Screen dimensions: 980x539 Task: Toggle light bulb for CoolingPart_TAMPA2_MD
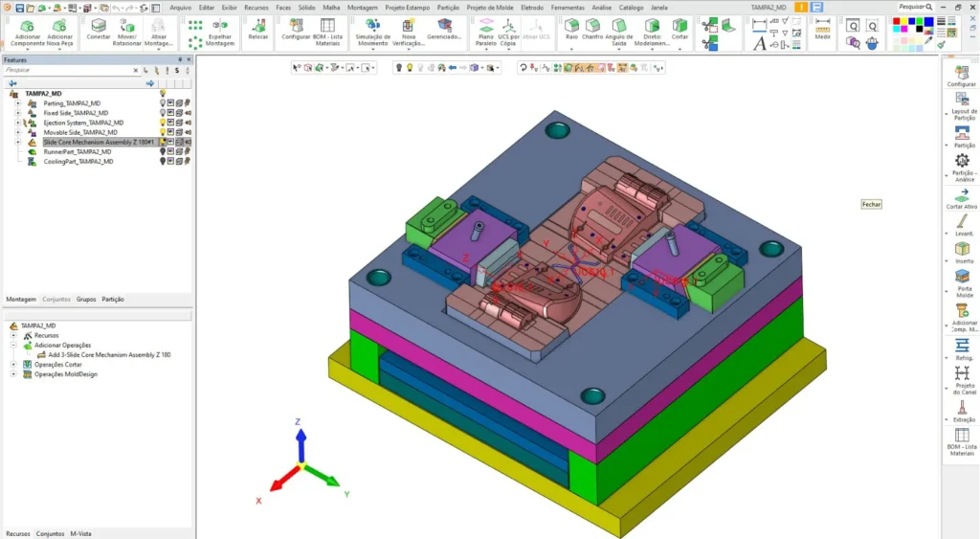[163, 162]
